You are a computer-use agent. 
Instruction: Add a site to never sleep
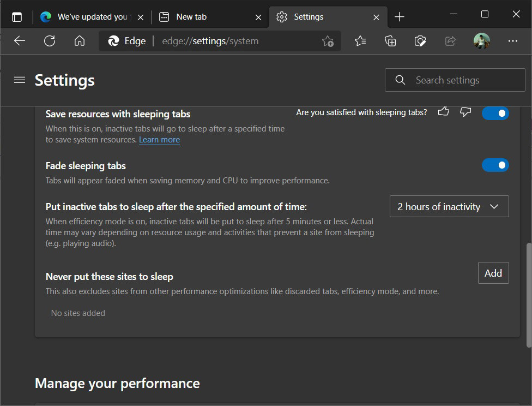tap(493, 273)
